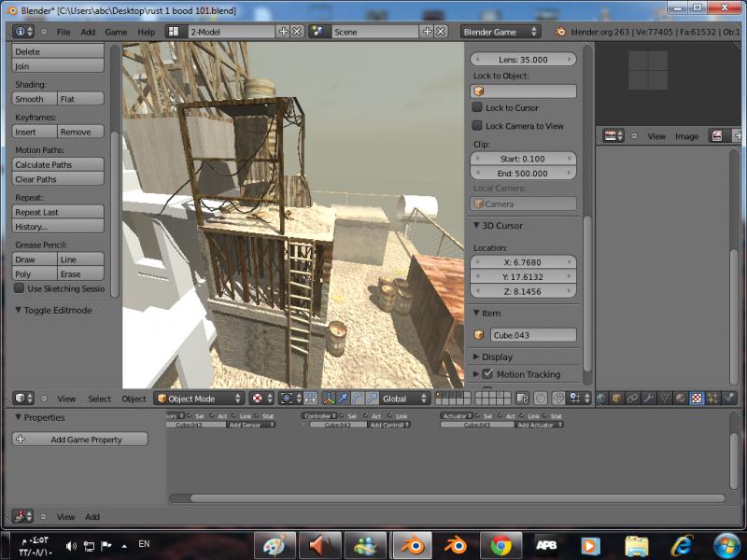747x560 pixels.
Task: Add a new screen layout with plus icon
Action: [283, 31]
